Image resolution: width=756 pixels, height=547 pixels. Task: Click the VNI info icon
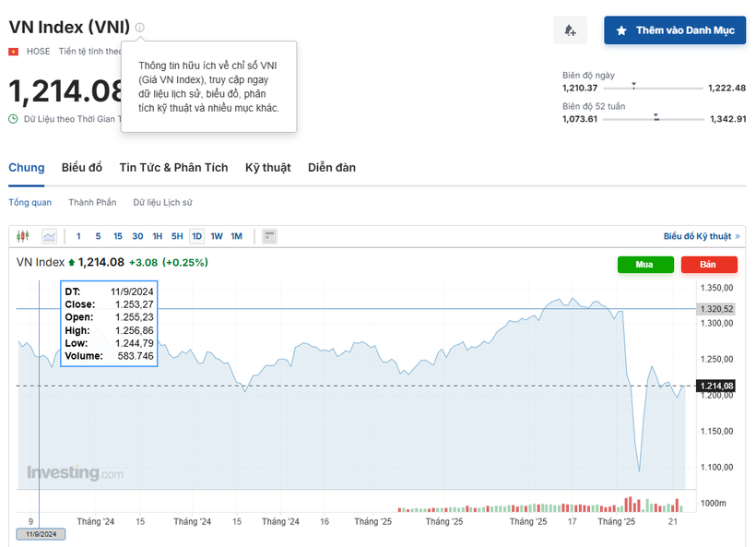(138, 27)
